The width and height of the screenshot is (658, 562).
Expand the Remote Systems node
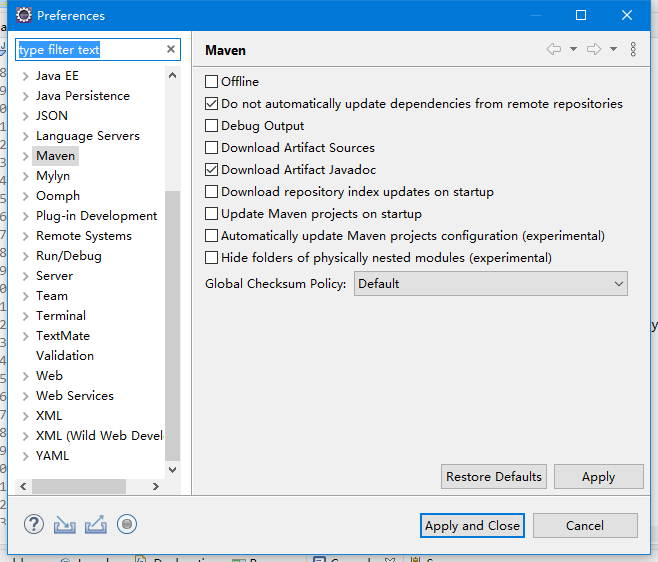pyautogui.click(x=26, y=236)
